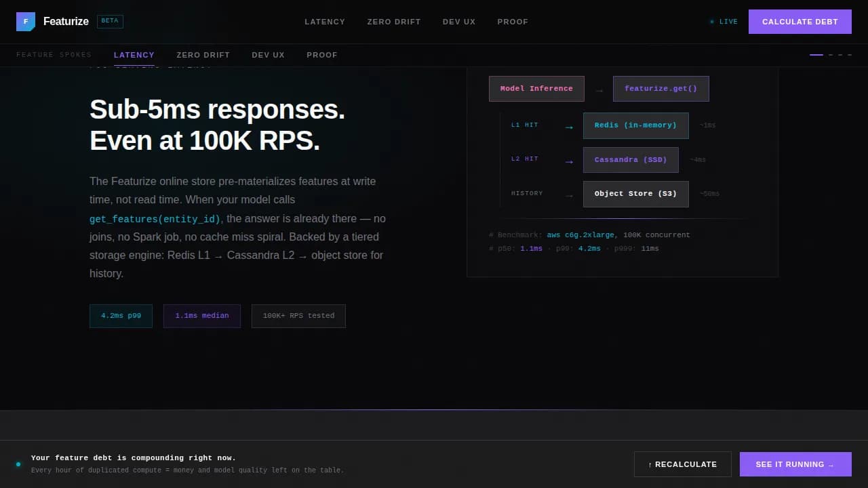The height and width of the screenshot is (488, 868).
Task: Select the LATENCY tab in the sub navigation
Action: [x=134, y=55]
